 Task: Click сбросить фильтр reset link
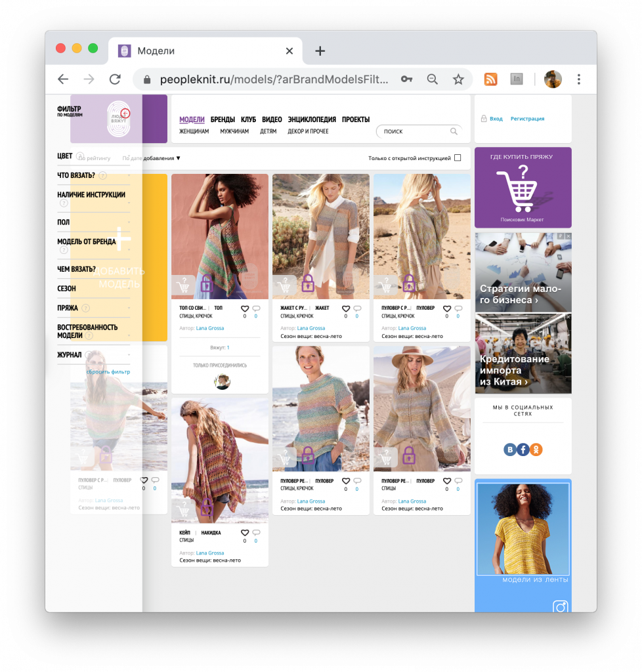pos(108,371)
